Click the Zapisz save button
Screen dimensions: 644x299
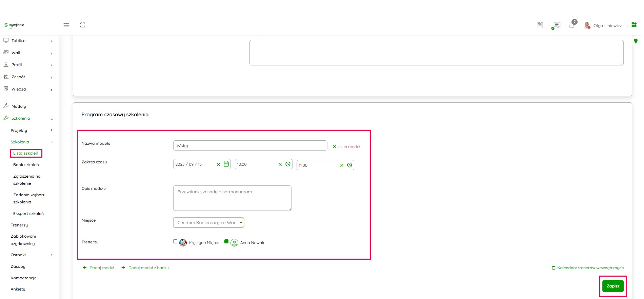(613, 286)
